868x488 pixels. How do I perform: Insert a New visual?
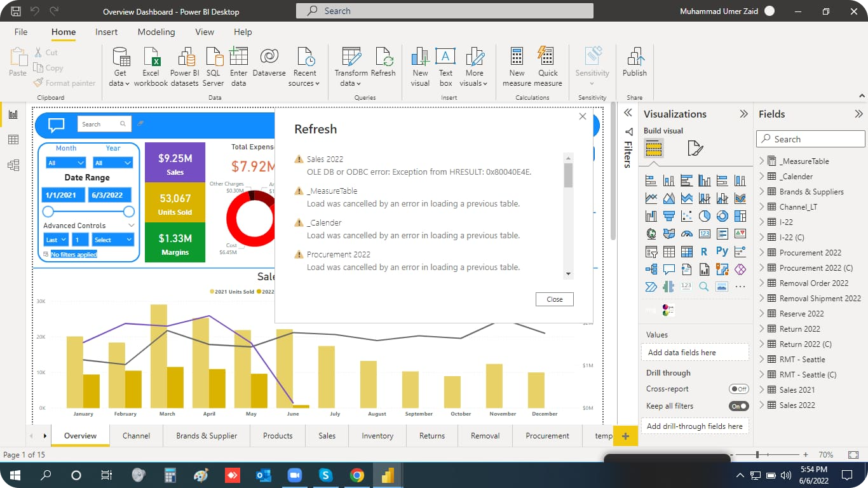point(420,66)
